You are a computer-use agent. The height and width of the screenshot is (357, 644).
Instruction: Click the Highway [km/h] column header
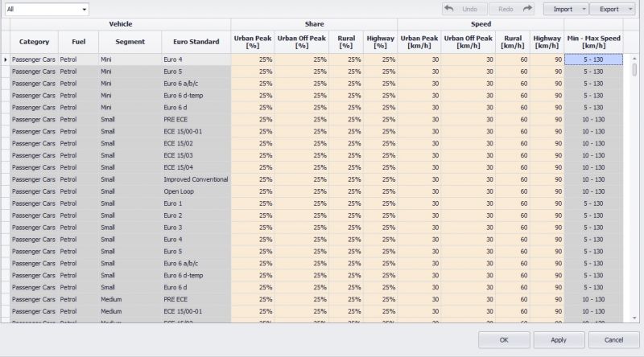[x=547, y=42]
